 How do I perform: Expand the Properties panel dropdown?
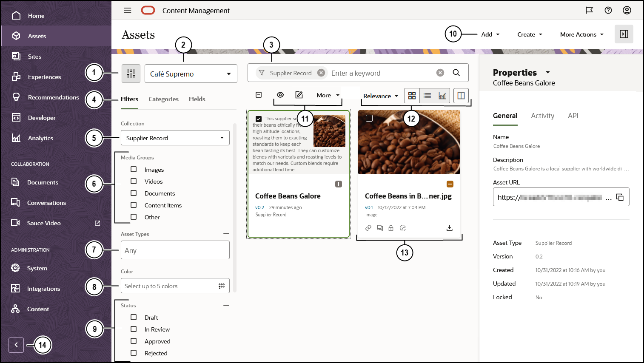548,72
